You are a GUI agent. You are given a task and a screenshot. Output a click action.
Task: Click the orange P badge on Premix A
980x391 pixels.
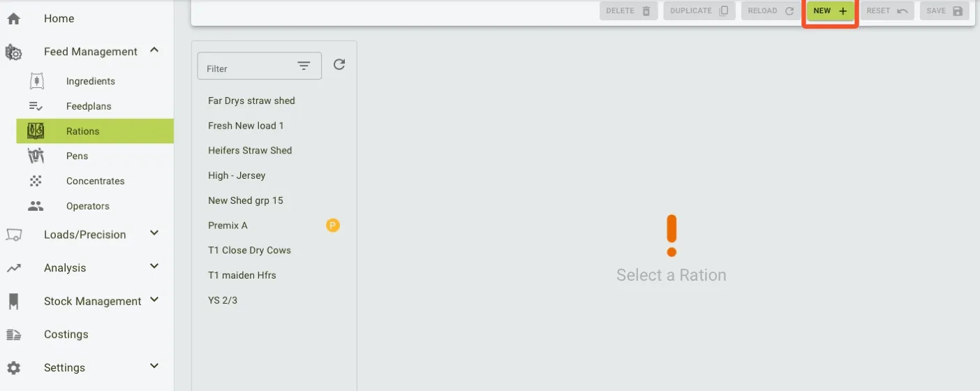click(x=333, y=225)
